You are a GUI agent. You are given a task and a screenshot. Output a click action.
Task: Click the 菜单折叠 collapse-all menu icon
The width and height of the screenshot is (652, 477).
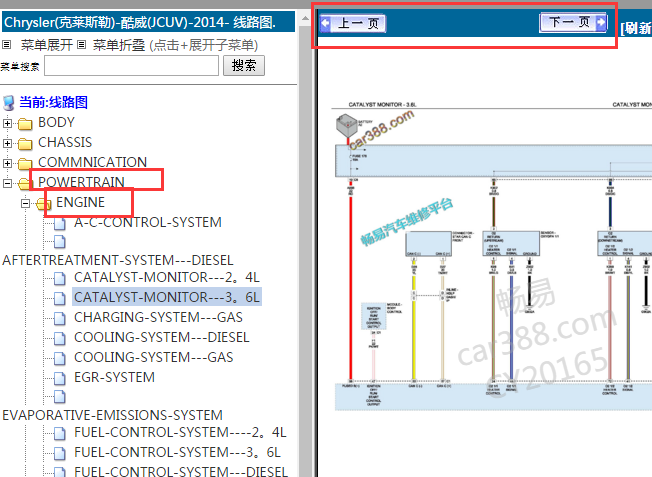[x=82, y=44]
